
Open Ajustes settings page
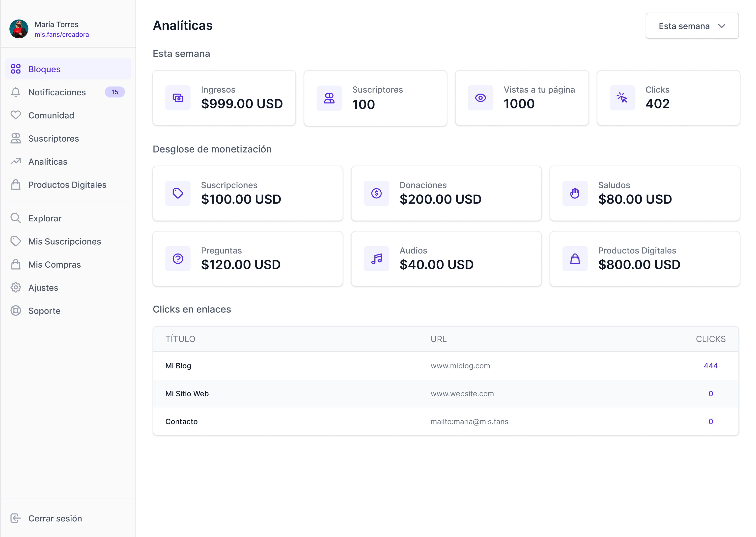pyautogui.click(x=68, y=288)
